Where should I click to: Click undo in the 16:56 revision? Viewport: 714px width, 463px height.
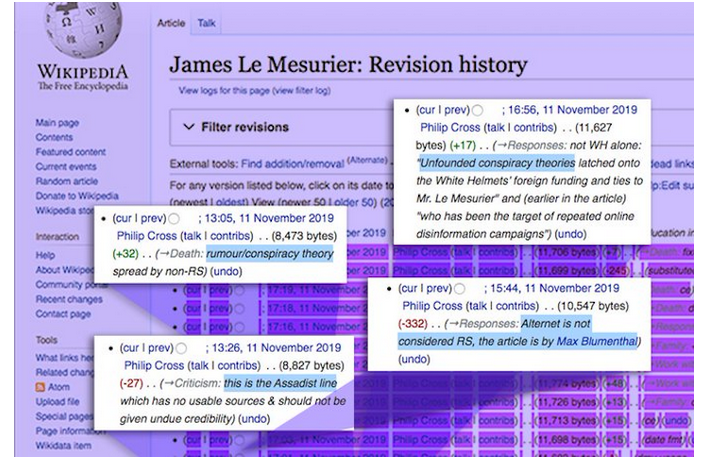click(x=570, y=234)
